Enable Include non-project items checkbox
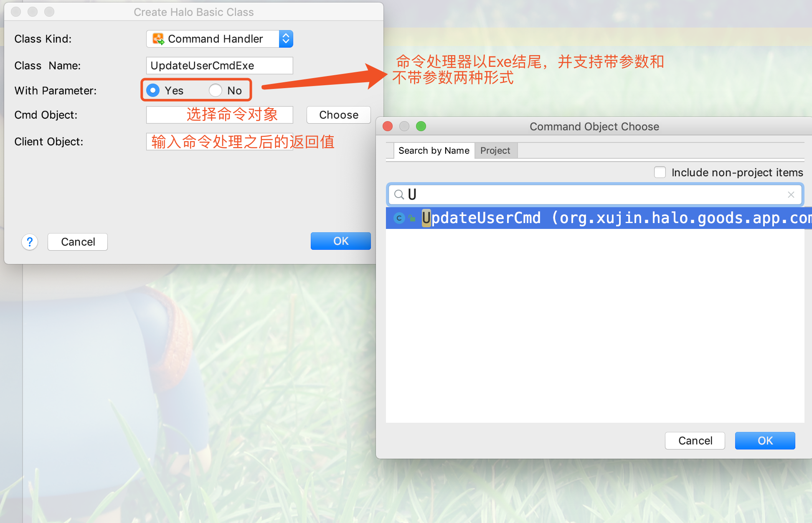 (x=660, y=172)
